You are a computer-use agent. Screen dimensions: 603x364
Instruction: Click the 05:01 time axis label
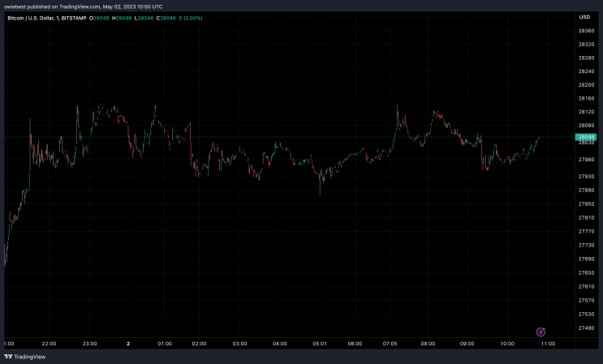point(320,344)
